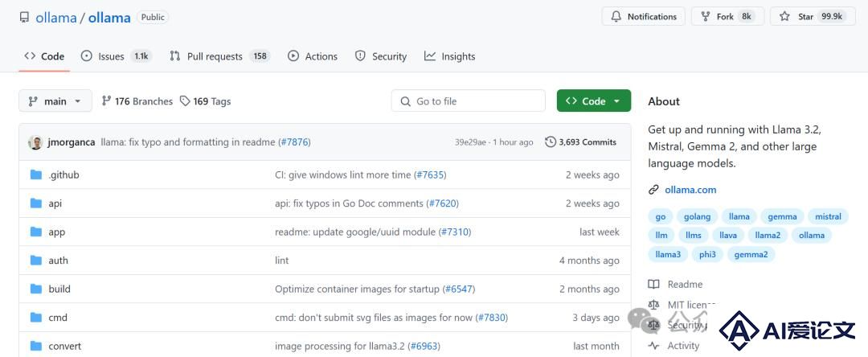The width and height of the screenshot is (868, 357).
Task: Open the main branch dropdown
Action: (55, 101)
